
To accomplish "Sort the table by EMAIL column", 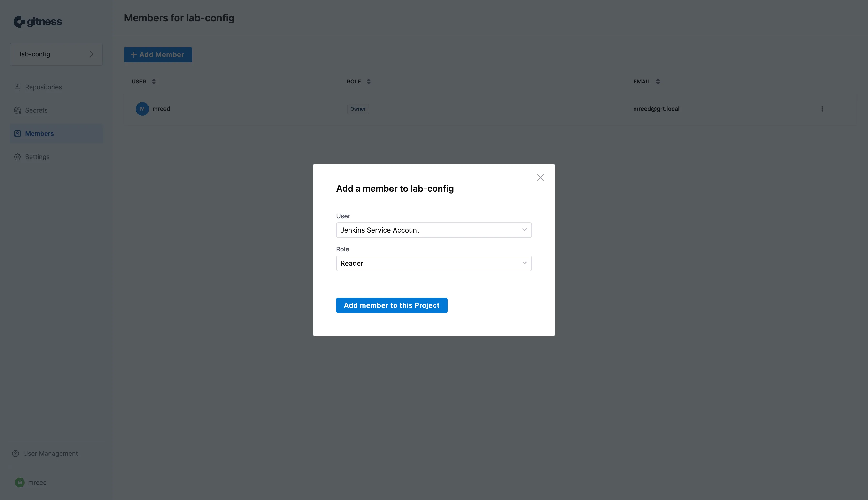I will pos(658,82).
